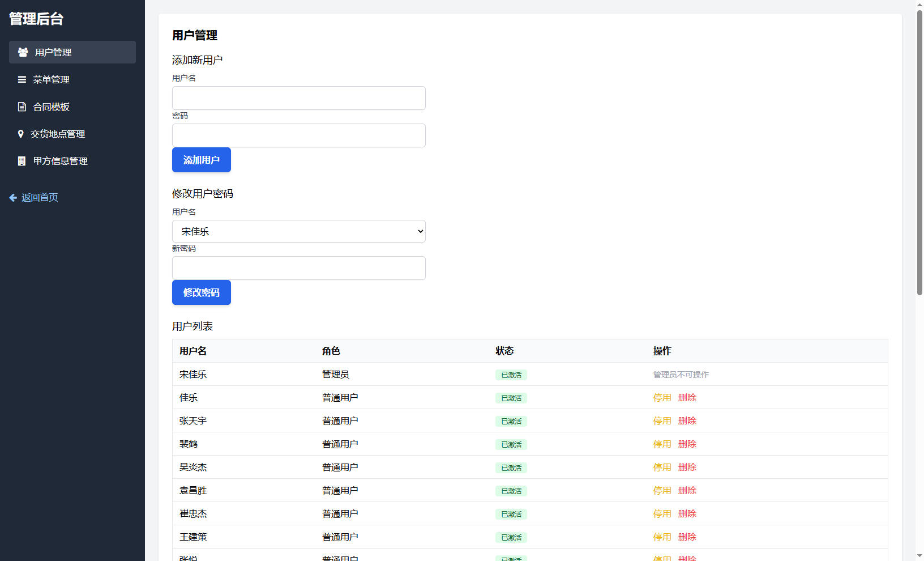Click 删除 for user 王建策
The image size is (924, 561).
[x=687, y=537]
